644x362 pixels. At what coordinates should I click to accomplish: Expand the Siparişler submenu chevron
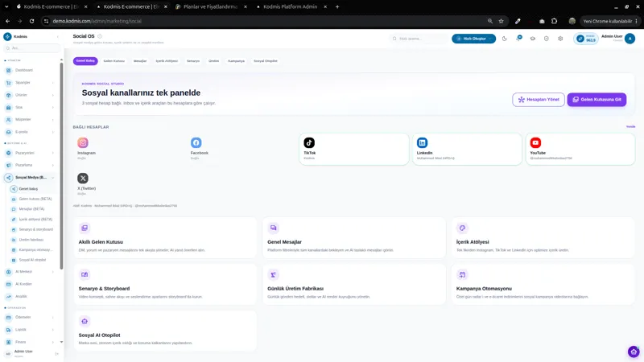[x=53, y=83]
